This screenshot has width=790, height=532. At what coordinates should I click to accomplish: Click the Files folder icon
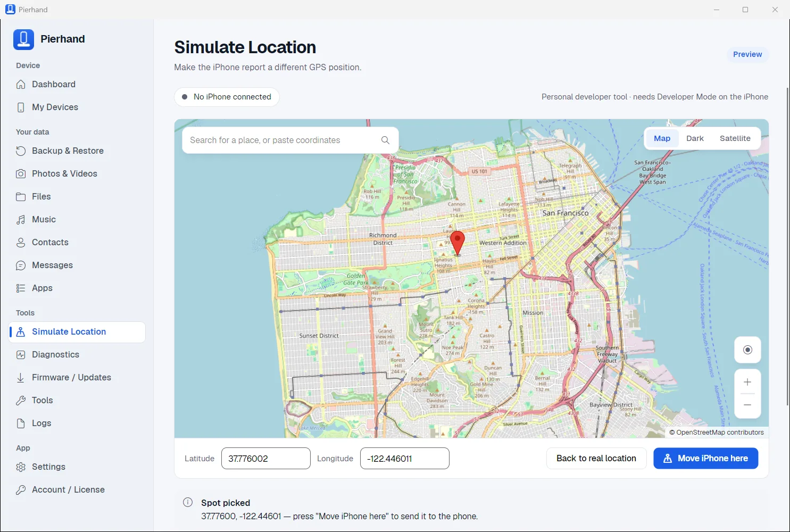(21, 197)
